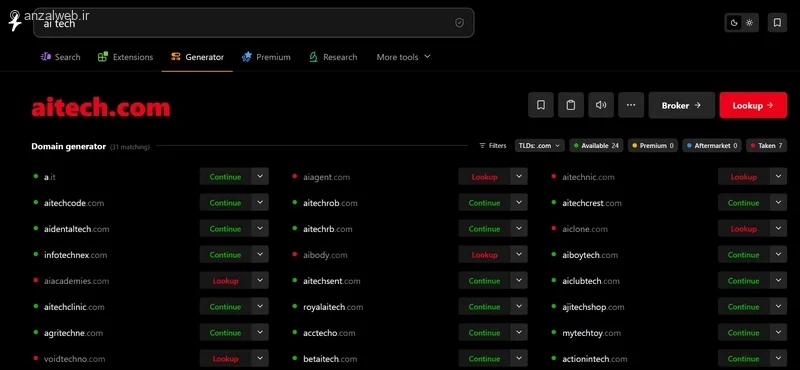Bookmark aitech.com with the bookmark button
800x370 pixels.
(541, 105)
